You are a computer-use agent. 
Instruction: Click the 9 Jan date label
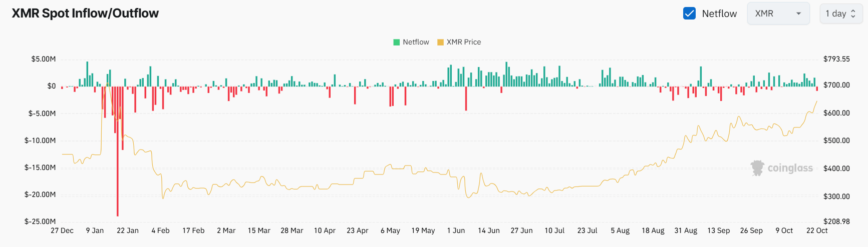[x=95, y=230]
